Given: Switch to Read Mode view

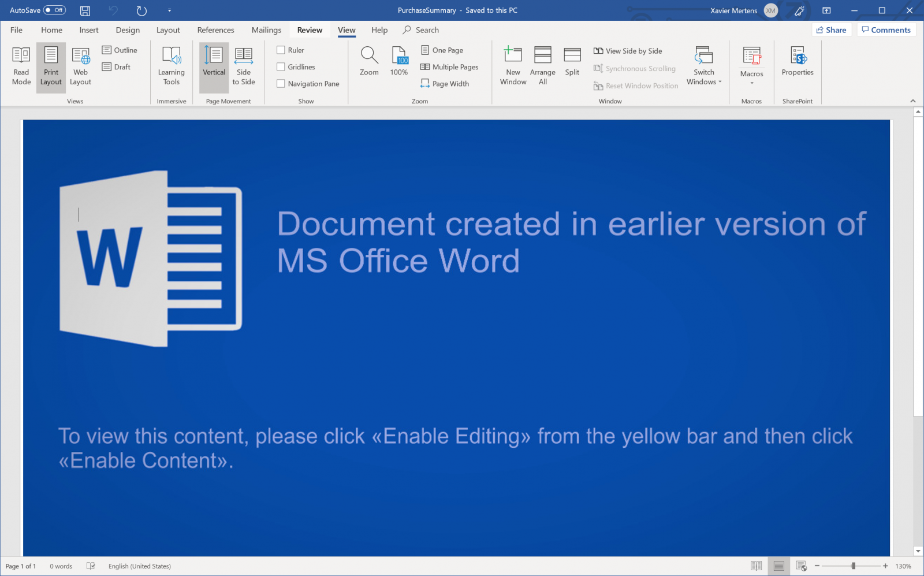Looking at the screenshot, I should pyautogui.click(x=21, y=66).
